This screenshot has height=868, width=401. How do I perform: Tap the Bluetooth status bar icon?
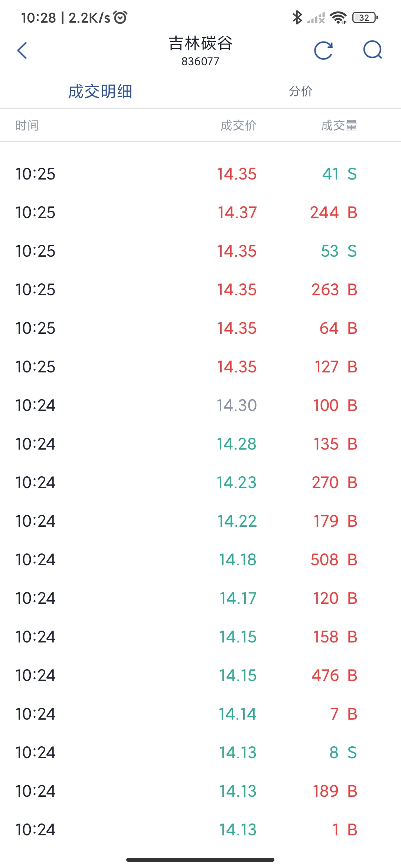(x=297, y=17)
